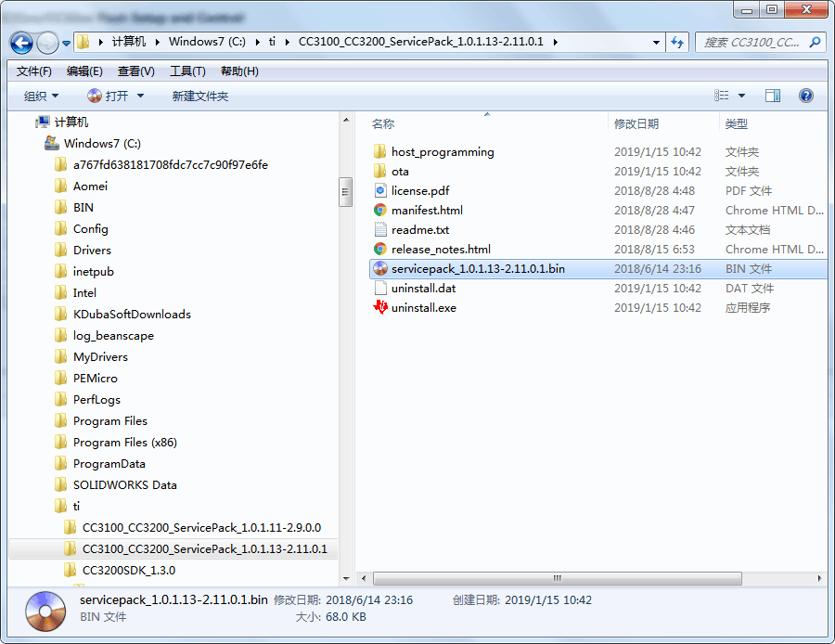
Task: Select the ti folder in tree
Action: (76, 506)
